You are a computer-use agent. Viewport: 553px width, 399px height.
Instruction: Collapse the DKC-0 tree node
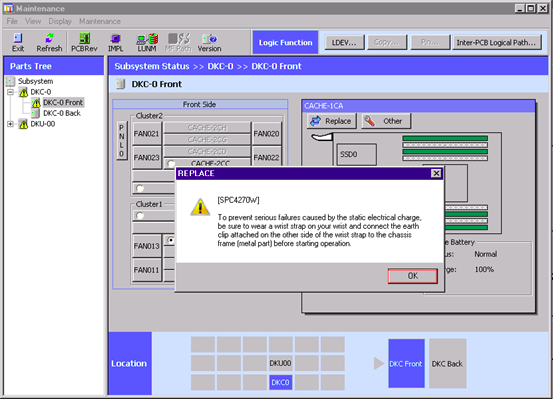pyautogui.click(x=10, y=92)
